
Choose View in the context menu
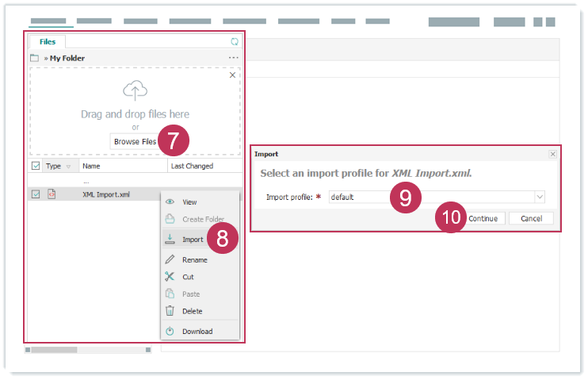coord(189,202)
